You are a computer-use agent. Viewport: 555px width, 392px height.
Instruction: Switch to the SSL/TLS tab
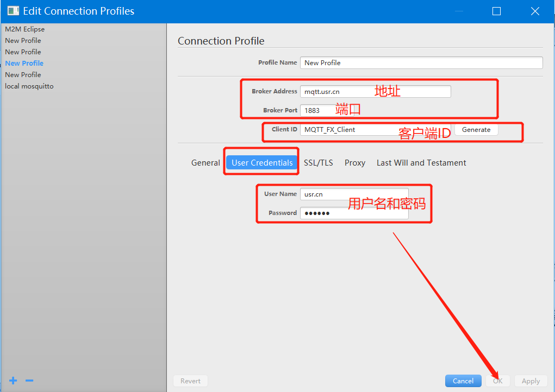319,163
